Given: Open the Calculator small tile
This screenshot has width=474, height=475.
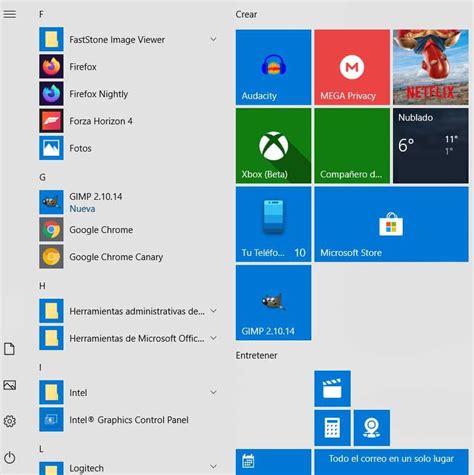Looking at the screenshot, I should tap(332, 428).
